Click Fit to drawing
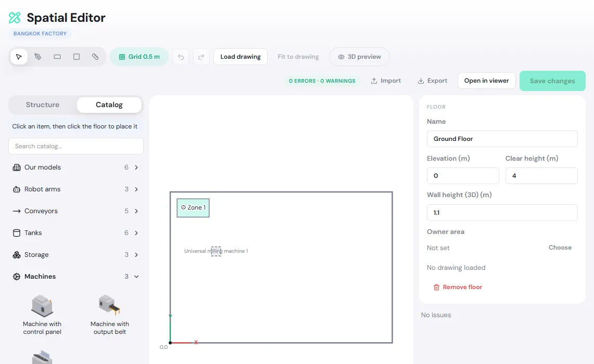The height and width of the screenshot is (364, 594). coord(298,57)
